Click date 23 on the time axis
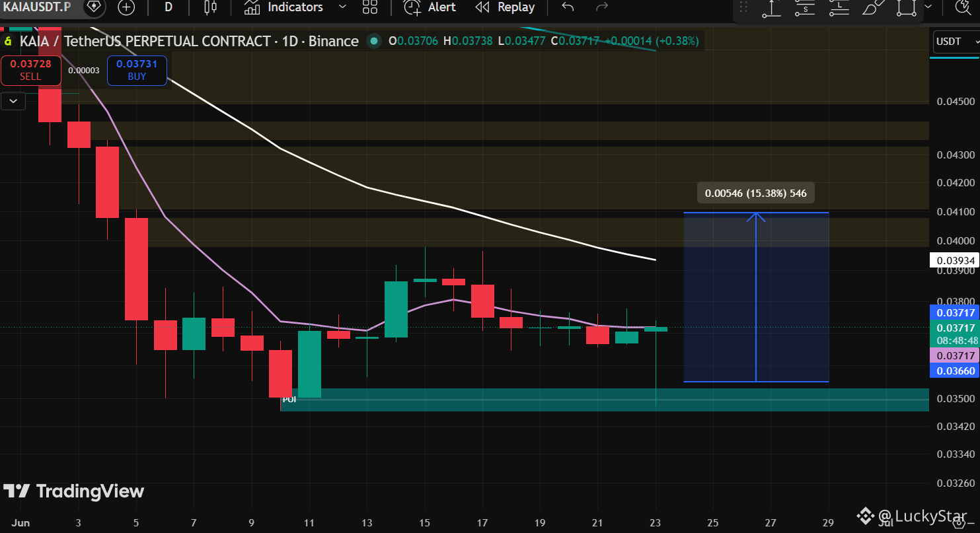Image resolution: width=980 pixels, height=533 pixels. (656, 523)
